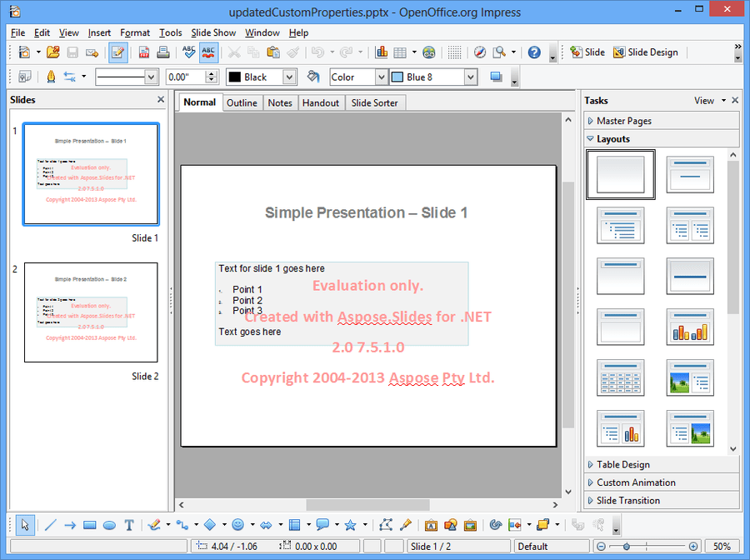Open a file with the Open folder icon
This screenshot has height=560, width=750.
[x=52, y=52]
